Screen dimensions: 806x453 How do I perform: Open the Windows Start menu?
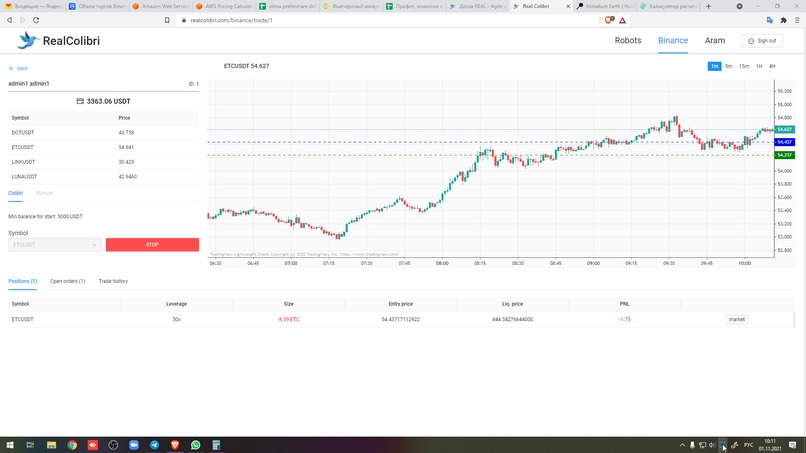point(10,445)
